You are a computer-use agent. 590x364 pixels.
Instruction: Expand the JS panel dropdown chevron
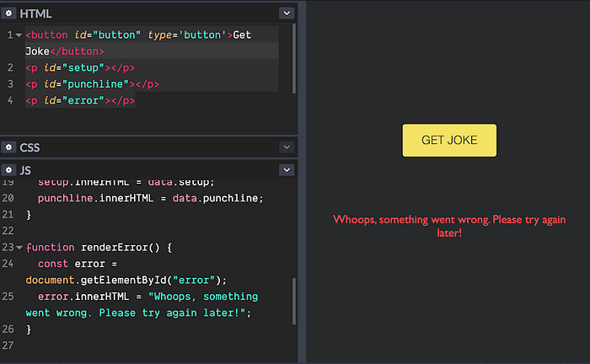tap(287, 170)
